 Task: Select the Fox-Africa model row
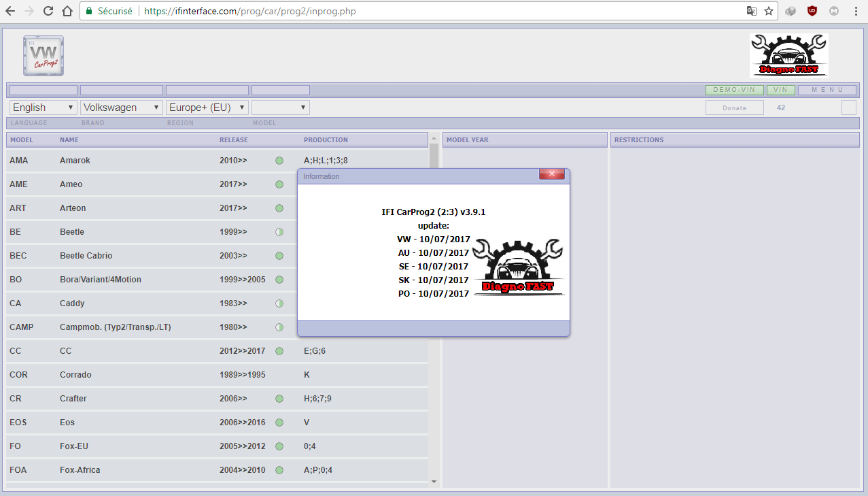click(x=218, y=470)
